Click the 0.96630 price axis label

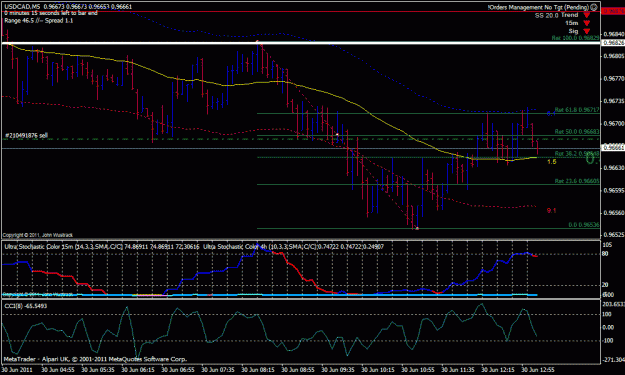click(x=614, y=168)
